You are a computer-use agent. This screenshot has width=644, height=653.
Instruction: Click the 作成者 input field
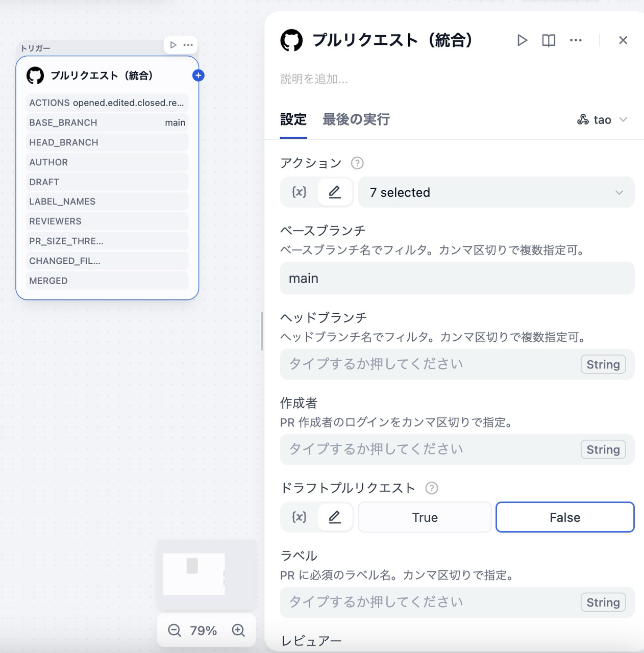pyautogui.click(x=457, y=449)
